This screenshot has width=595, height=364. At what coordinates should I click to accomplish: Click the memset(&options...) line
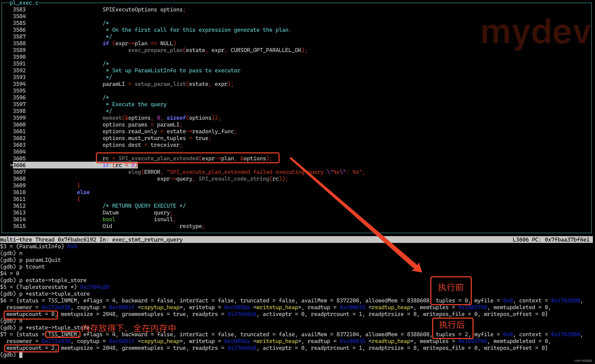tap(161, 118)
